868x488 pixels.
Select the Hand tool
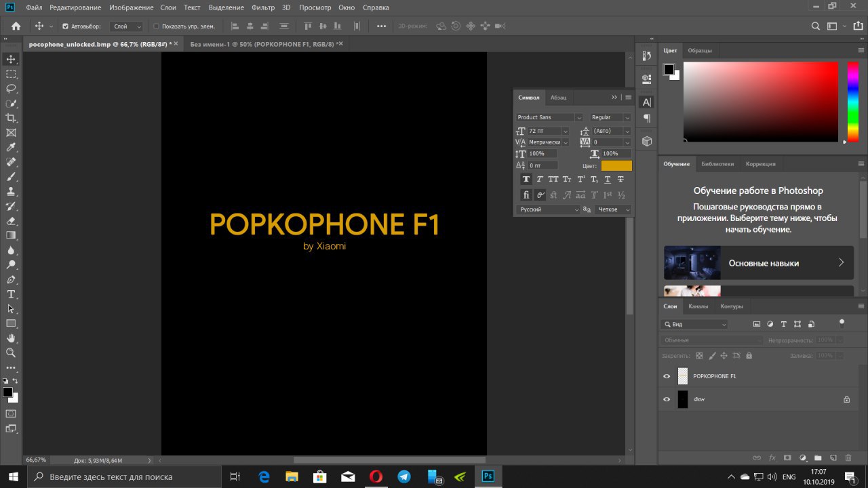click(x=11, y=338)
